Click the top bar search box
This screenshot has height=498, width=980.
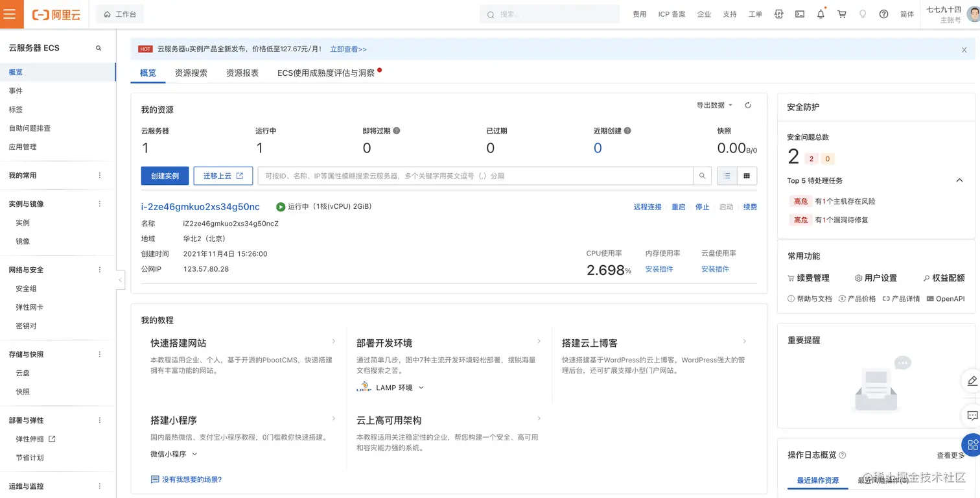click(x=550, y=14)
